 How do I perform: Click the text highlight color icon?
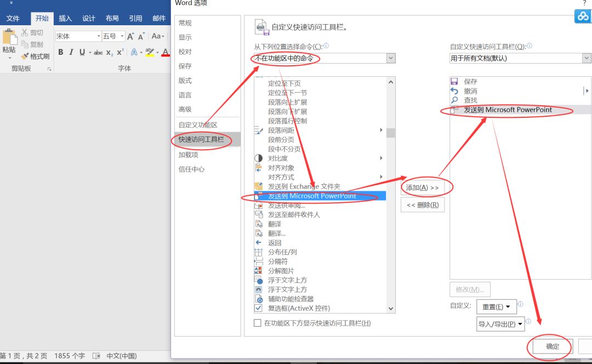(150, 52)
